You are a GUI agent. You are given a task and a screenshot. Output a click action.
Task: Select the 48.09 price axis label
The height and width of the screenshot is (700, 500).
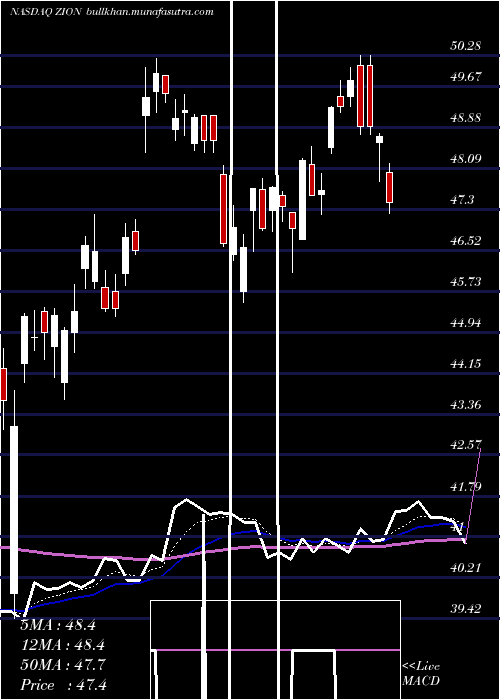click(466, 159)
